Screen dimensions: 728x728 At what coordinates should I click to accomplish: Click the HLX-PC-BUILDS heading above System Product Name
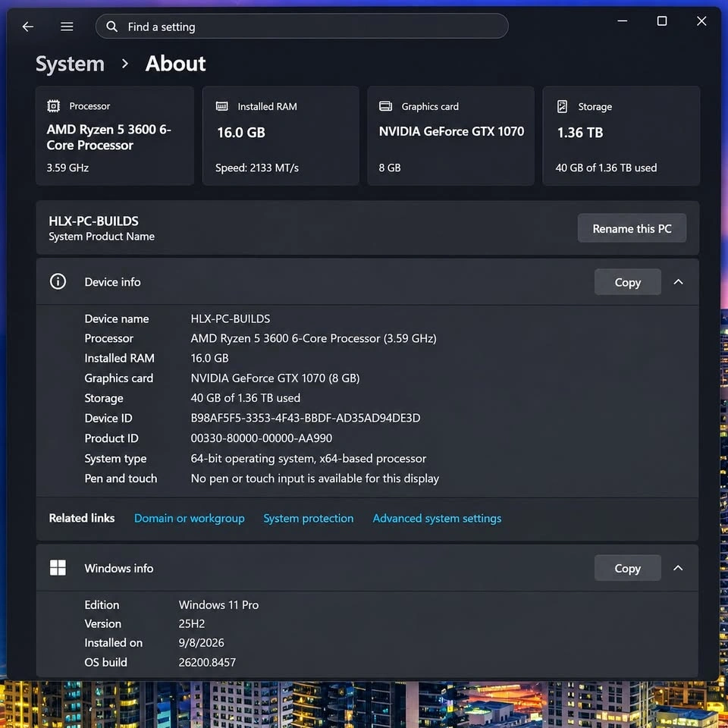[94, 221]
